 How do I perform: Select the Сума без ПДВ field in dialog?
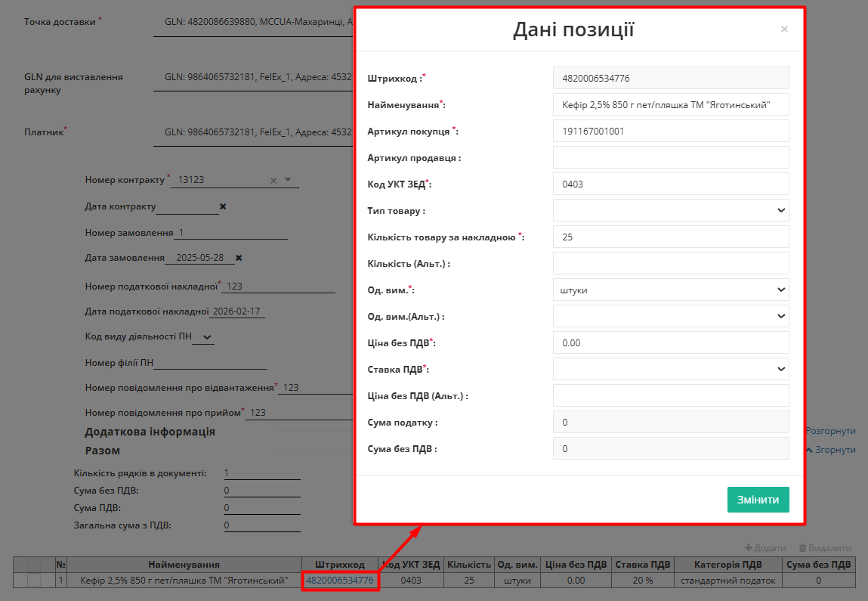tap(671, 449)
